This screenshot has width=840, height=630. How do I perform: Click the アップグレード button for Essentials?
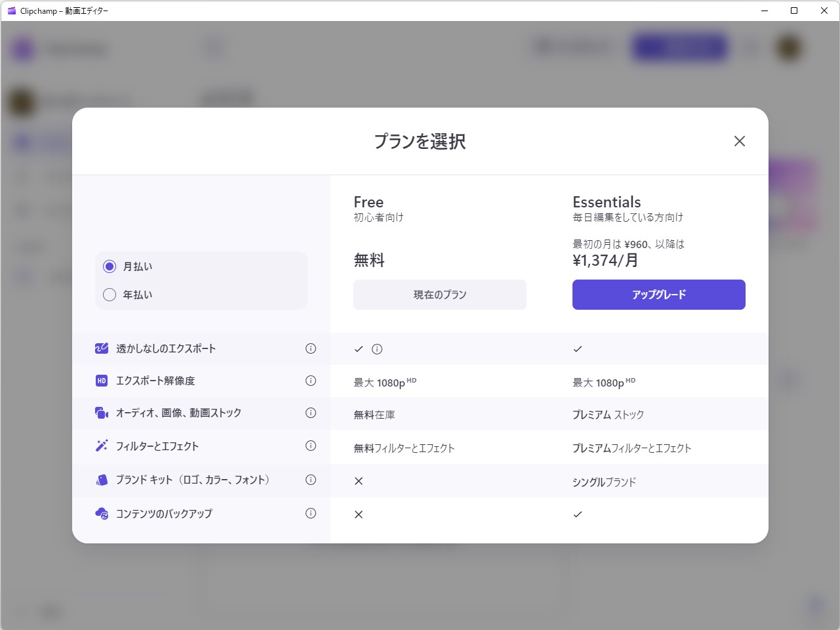coord(658,295)
